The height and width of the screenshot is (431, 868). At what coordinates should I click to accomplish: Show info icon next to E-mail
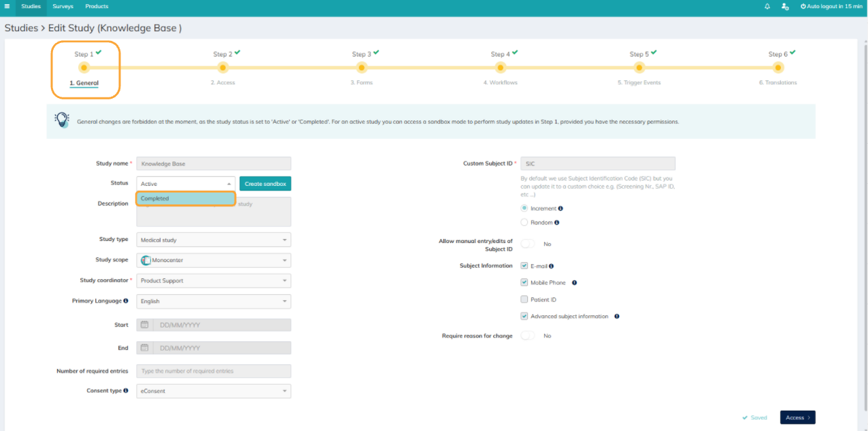click(x=551, y=266)
